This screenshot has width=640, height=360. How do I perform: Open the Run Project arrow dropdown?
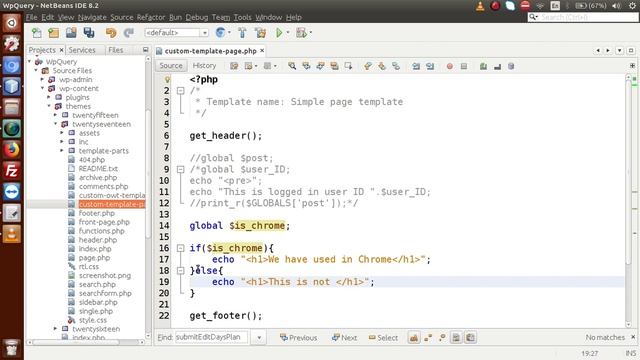click(288, 33)
